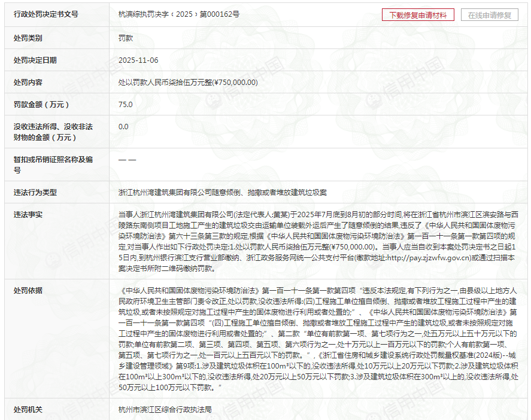
Task: Select the 罚款 penalty type value
Action: click(x=126, y=38)
